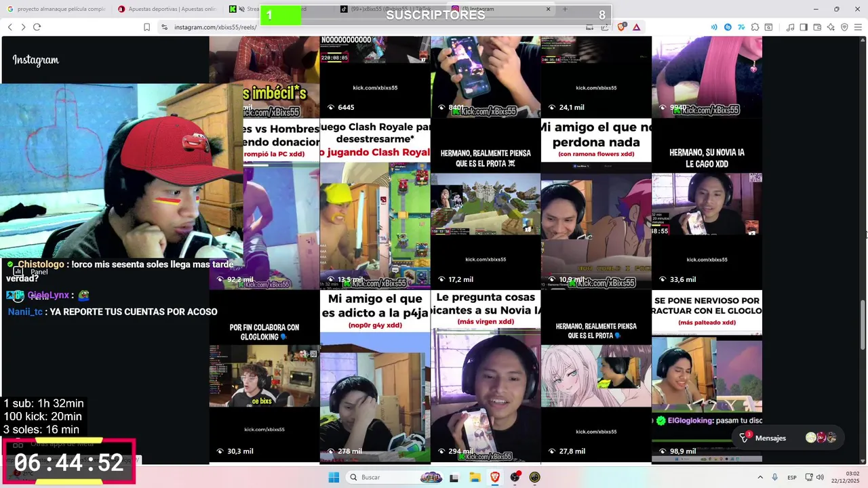Switch to the proyecto almanaque película tab
868x488 pixels.
[56, 9]
